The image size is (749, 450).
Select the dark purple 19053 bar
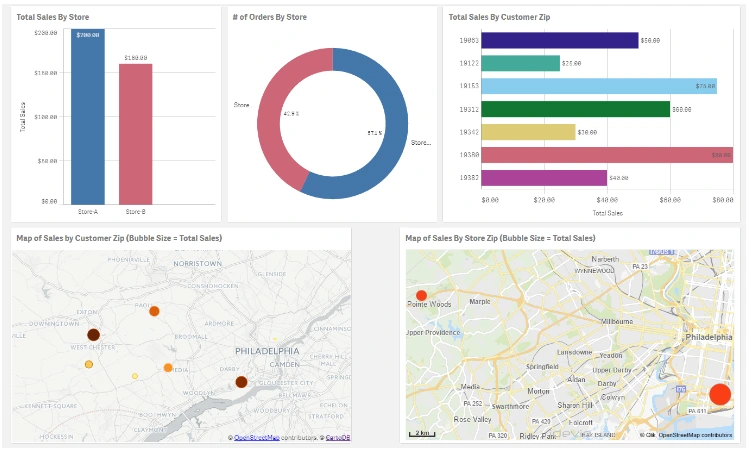559,41
